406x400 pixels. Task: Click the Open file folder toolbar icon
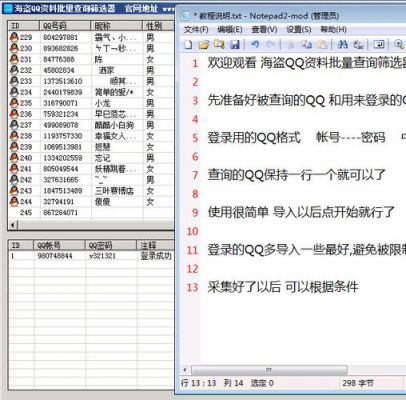(x=204, y=44)
